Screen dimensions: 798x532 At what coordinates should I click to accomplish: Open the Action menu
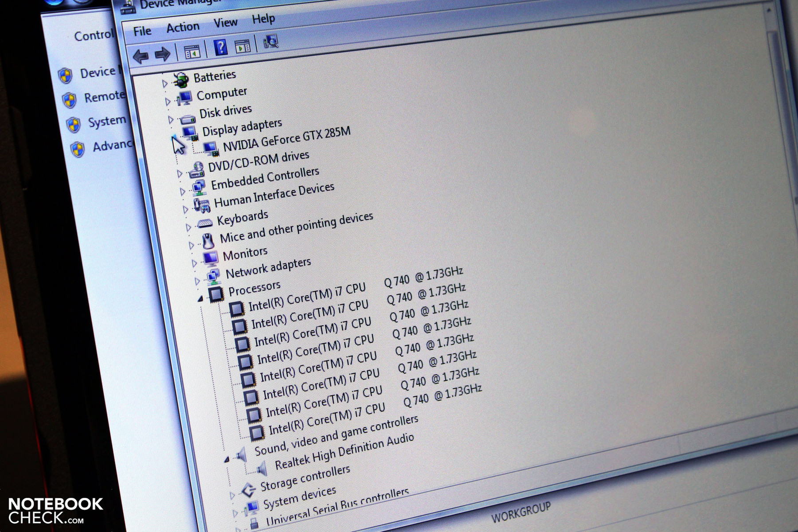pos(183,27)
